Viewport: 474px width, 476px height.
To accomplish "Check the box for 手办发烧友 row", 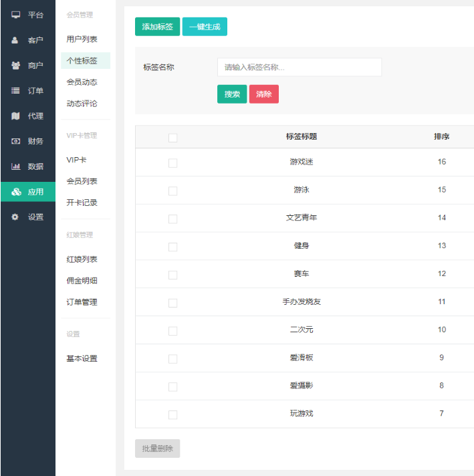I will click(x=172, y=303).
